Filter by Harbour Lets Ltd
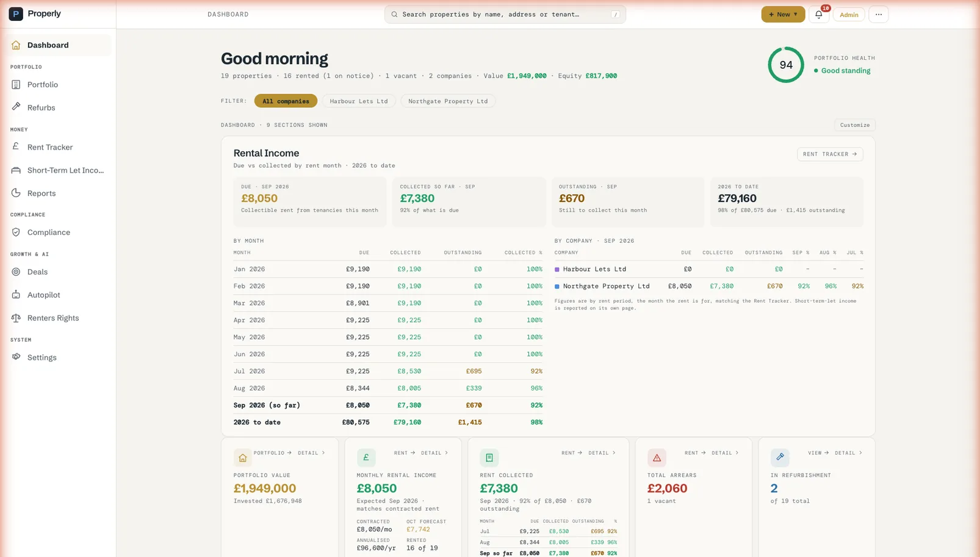980x557 pixels. click(x=359, y=101)
